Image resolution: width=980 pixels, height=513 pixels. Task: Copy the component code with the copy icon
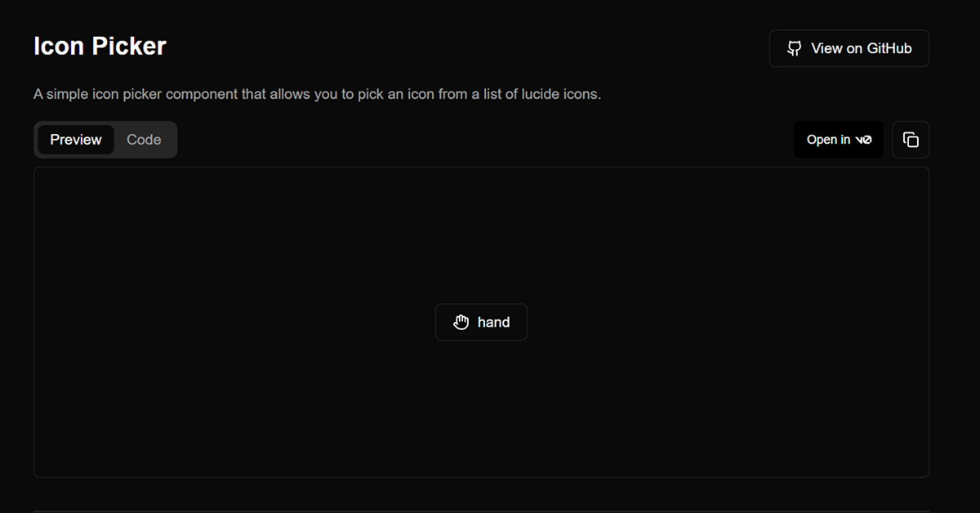click(x=911, y=140)
